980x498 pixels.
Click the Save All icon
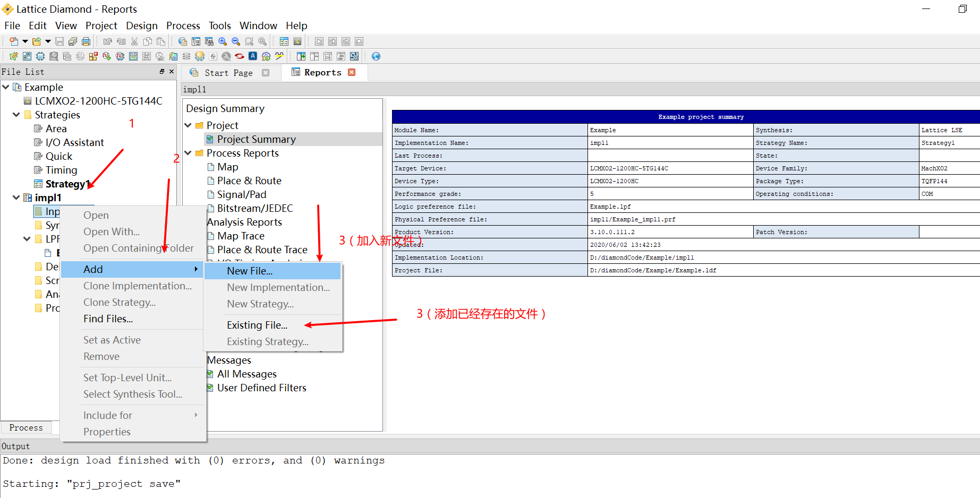click(73, 41)
